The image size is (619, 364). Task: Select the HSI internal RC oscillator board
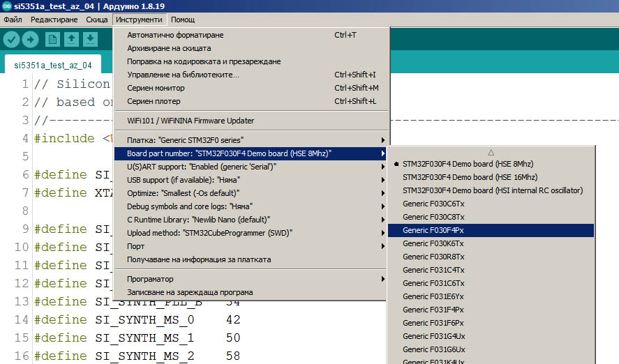[492, 190]
